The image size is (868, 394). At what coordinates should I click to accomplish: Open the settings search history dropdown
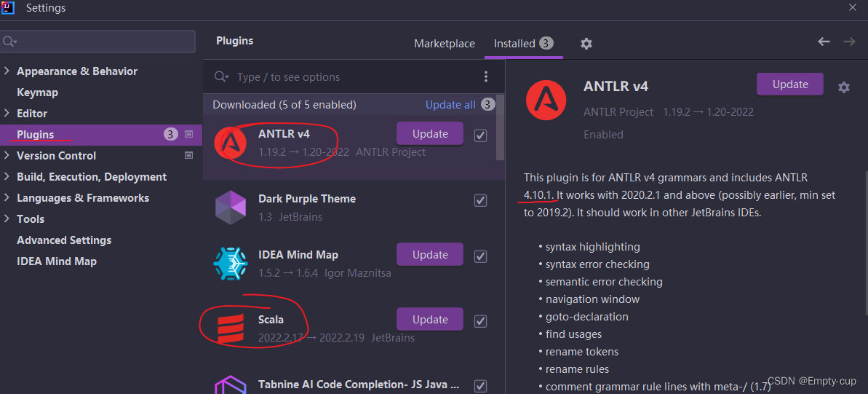10,42
